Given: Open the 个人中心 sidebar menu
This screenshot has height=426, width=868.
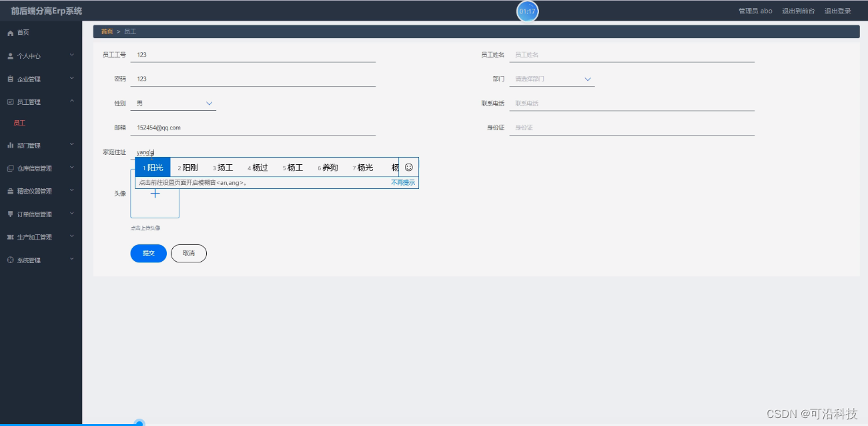Looking at the screenshot, I should [x=41, y=56].
